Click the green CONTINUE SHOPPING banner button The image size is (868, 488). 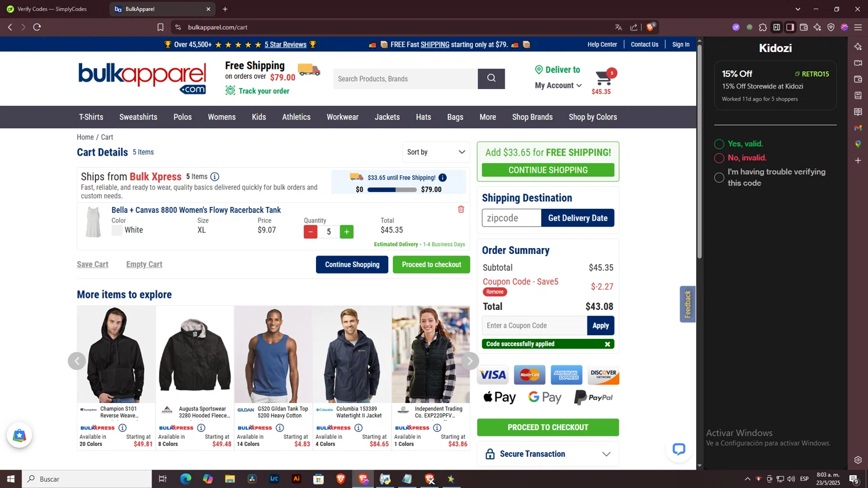tap(548, 170)
